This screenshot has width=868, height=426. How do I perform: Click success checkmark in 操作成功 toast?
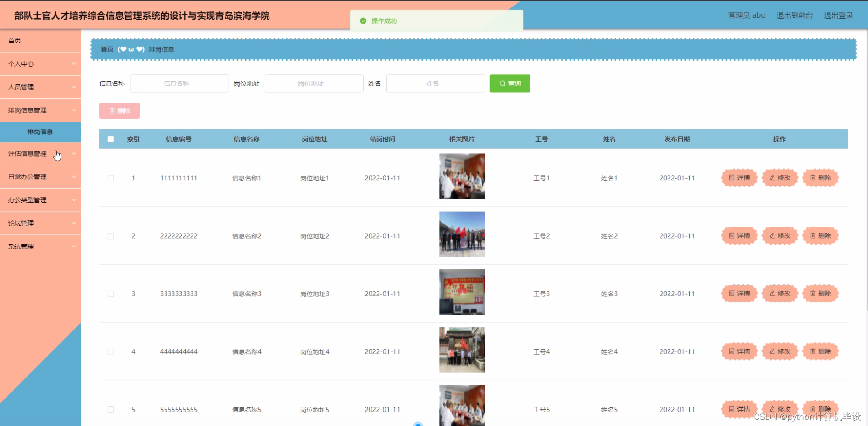point(363,21)
